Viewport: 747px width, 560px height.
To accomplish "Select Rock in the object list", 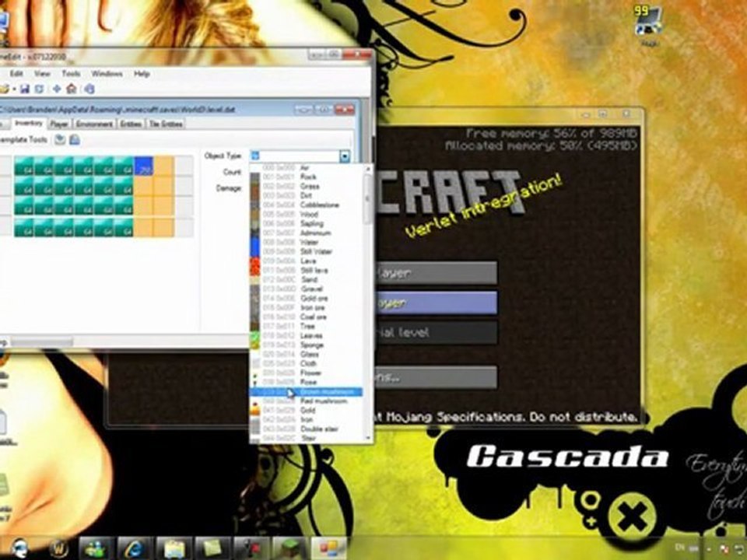I will (307, 177).
